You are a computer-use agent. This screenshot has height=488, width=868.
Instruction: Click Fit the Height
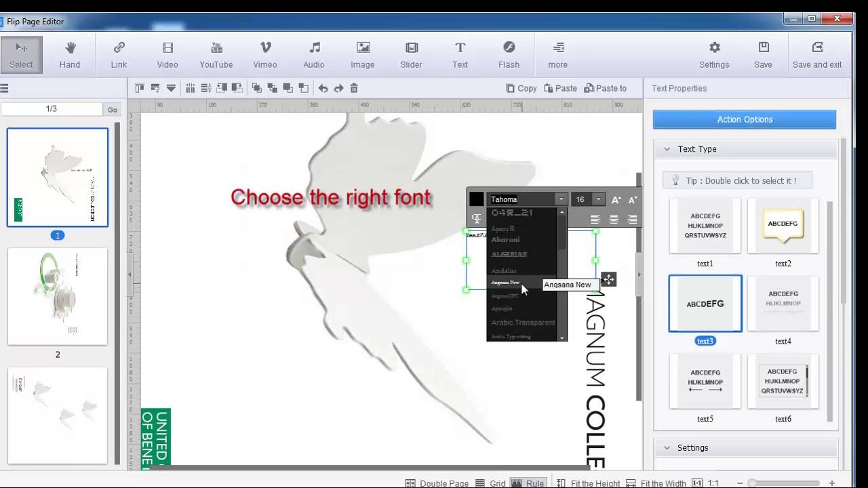[588, 483]
